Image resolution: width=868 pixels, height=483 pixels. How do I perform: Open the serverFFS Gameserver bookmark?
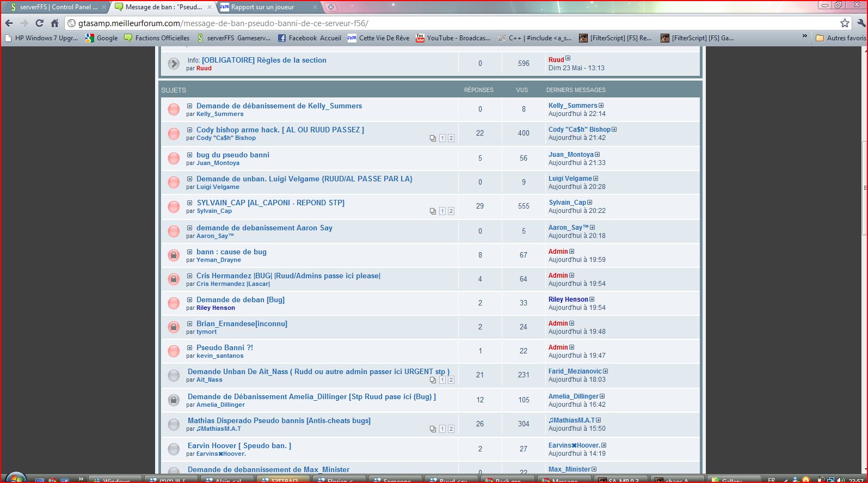[233, 38]
